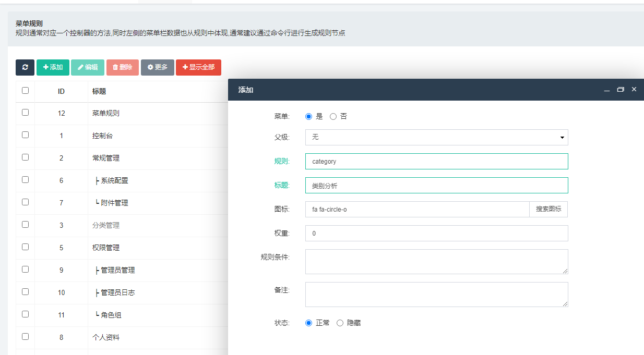Click the refresh icon in the toolbar
The width and height of the screenshot is (644, 355).
(25, 67)
